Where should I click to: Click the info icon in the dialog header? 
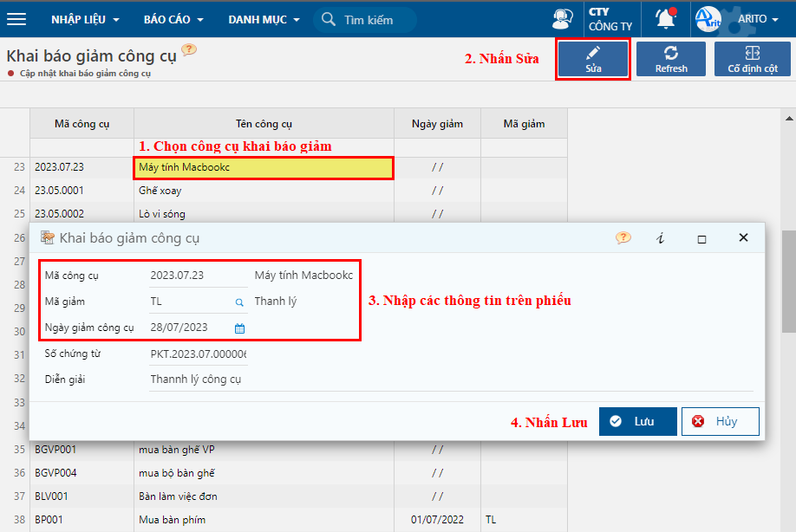(661, 238)
